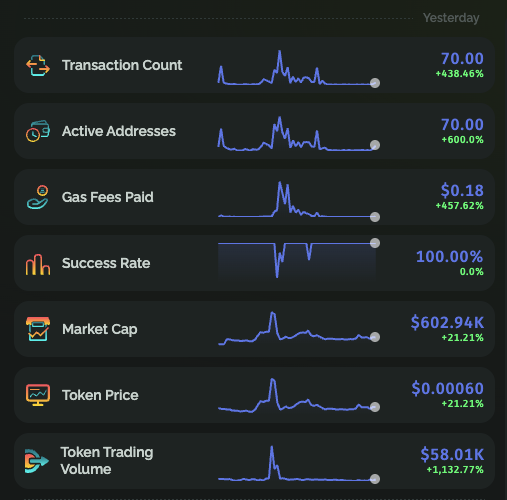Click the Market Cap sparkline chart
The width and height of the screenshot is (507, 500).
coord(299,328)
